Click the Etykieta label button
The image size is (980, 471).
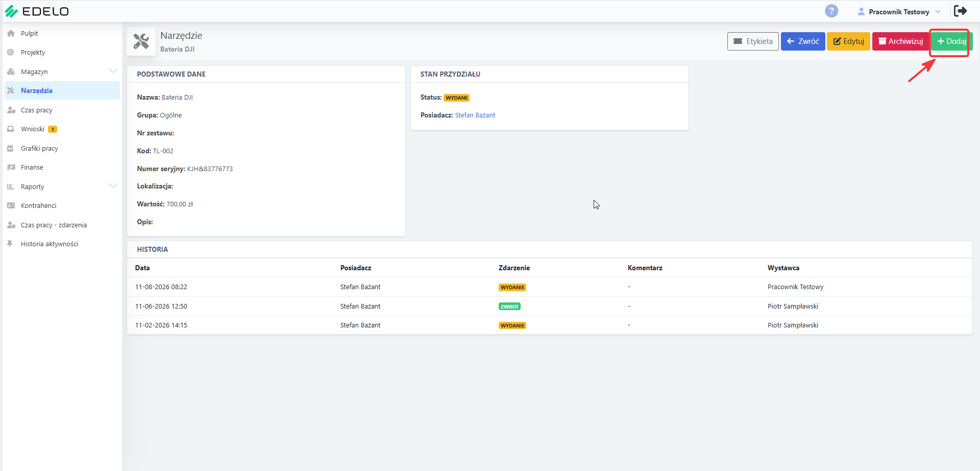pos(753,41)
